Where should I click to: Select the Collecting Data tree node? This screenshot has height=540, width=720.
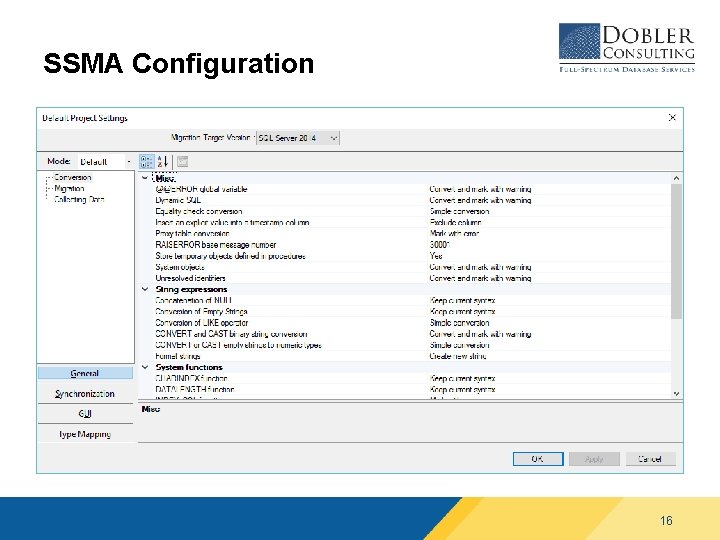coord(79,199)
